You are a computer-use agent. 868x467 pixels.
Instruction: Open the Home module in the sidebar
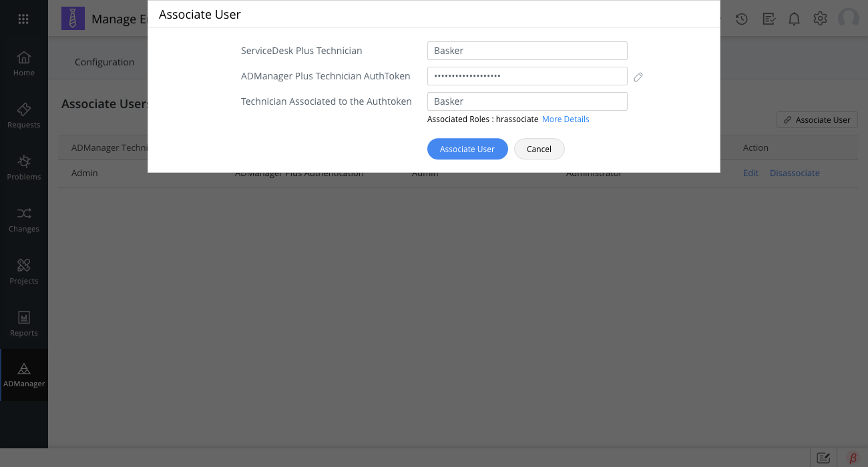[x=23, y=62]
